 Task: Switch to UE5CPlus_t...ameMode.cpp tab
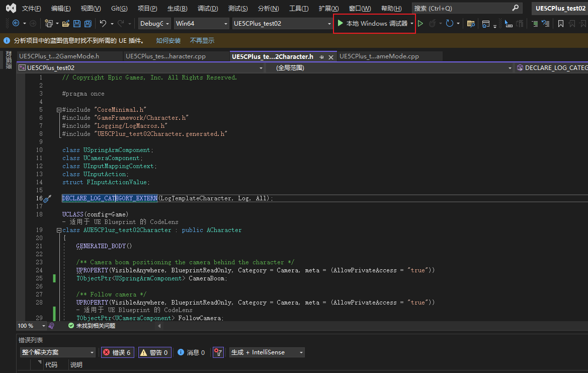(x=379, y=56)
